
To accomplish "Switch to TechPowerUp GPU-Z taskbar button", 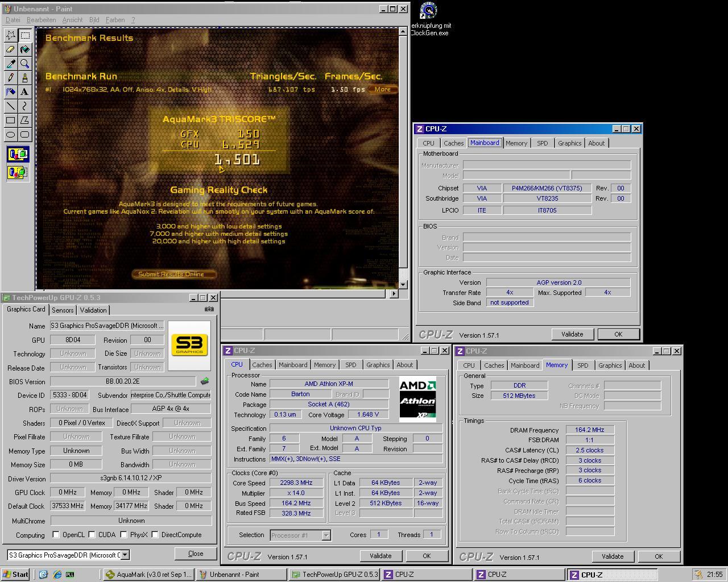I will pos(334,575).
